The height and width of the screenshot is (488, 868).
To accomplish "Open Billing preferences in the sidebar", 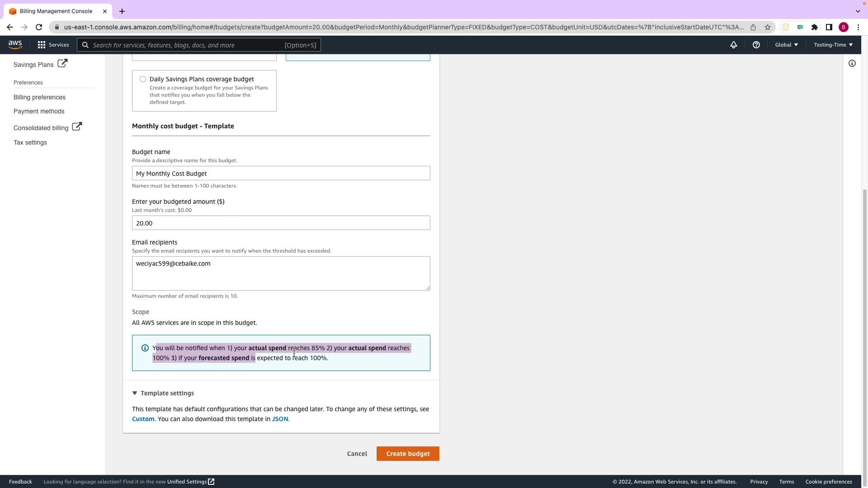I will [x=39, y=97].
